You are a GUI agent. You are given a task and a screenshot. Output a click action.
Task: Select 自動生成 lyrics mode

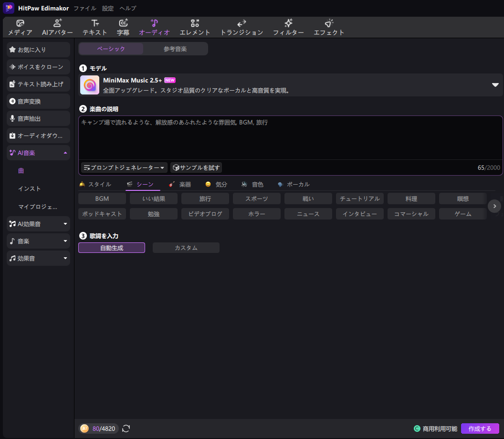pos(112,248)
